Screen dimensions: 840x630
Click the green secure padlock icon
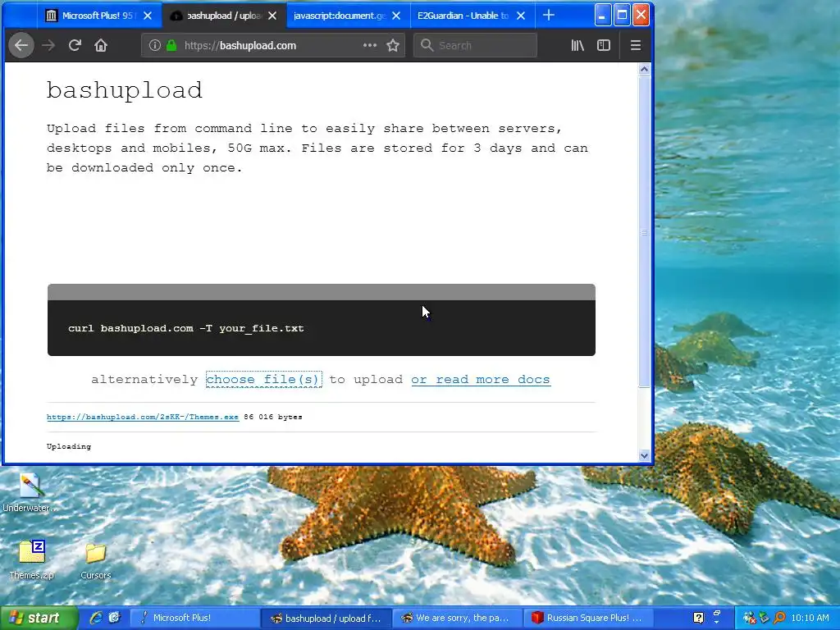coord(171,46)
